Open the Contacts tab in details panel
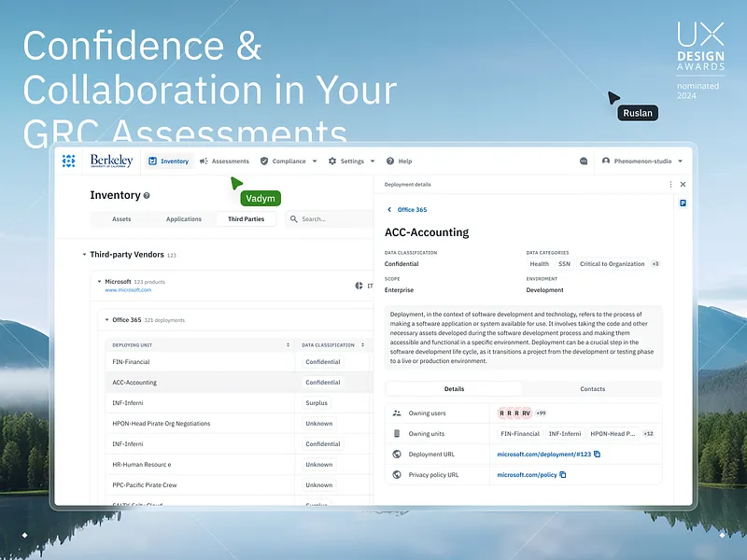 pos(592,389)
